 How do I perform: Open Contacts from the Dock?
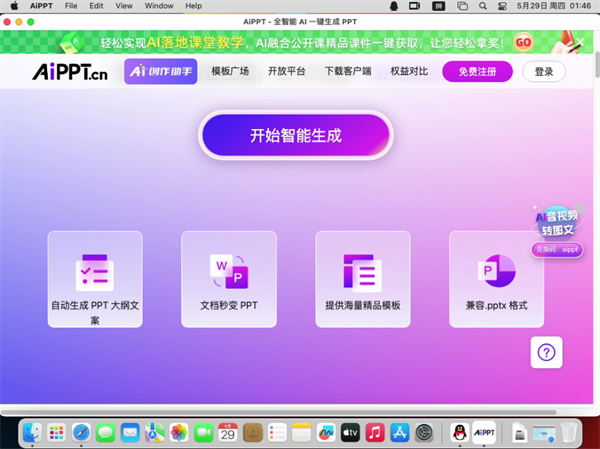point(253,433)
